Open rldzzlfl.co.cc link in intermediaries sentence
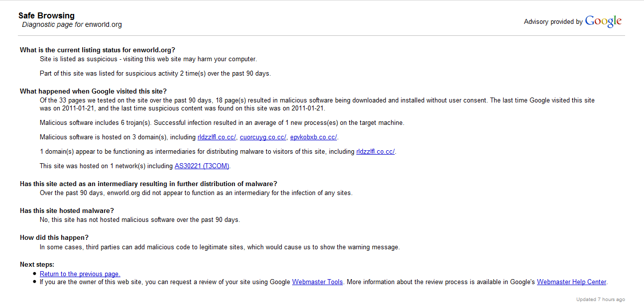This screenshot has width=644, height=307. 375,152
